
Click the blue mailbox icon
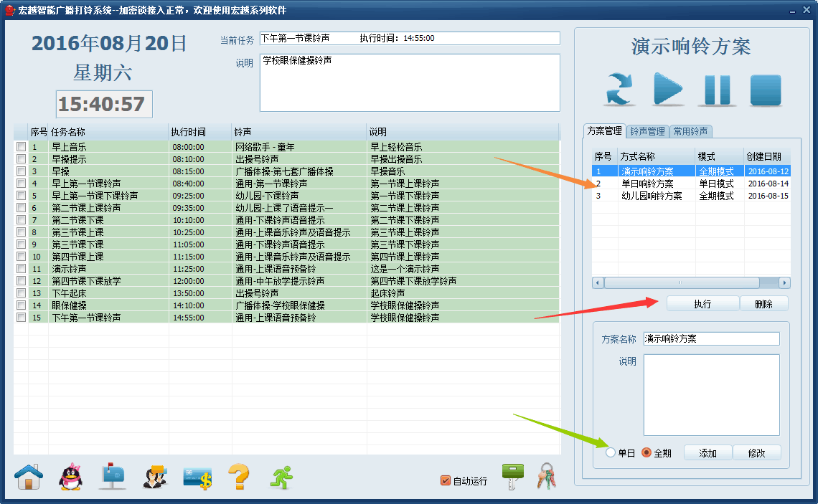pyautogui.click(x=112, y=476)
